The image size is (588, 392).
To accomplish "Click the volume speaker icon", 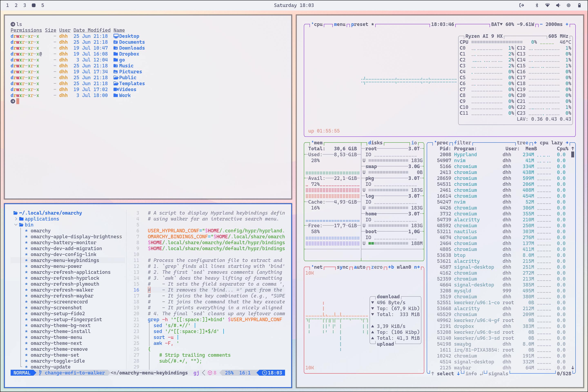I will (558, 5).
